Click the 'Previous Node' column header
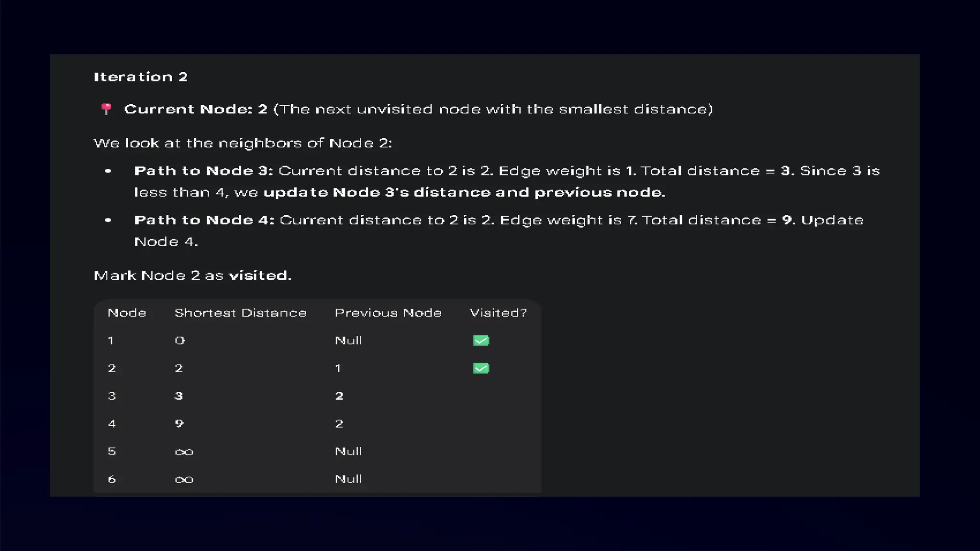This screenshot has height=551, width=980. point(388,313)
